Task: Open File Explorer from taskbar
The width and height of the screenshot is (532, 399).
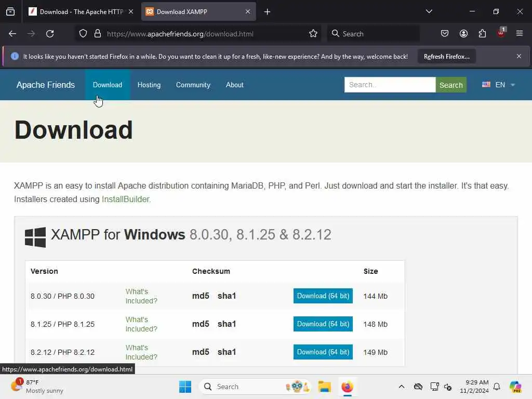Action: (x=324, y=387)
